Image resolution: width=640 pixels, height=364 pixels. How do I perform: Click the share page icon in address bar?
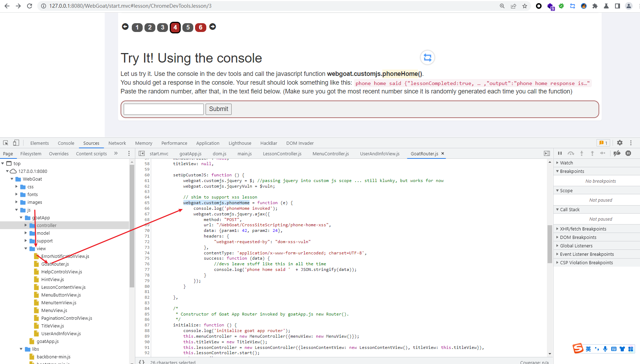click(513, 6)
